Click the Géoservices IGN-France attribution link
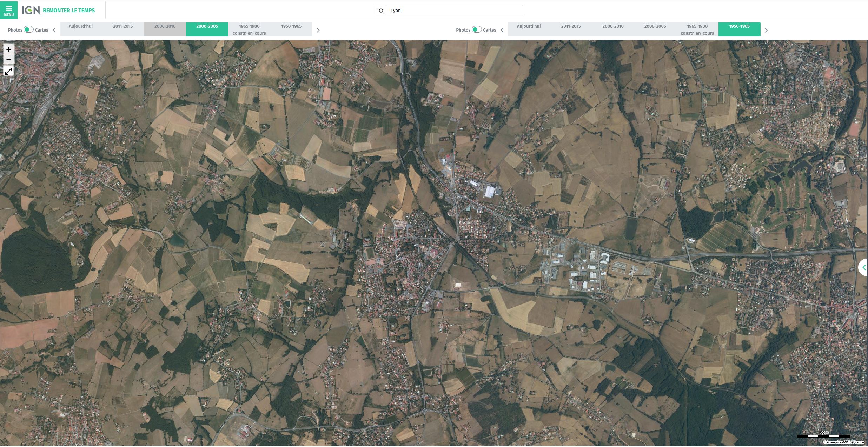The width and height of the screenshot is (868, 447). coord(843,442)
